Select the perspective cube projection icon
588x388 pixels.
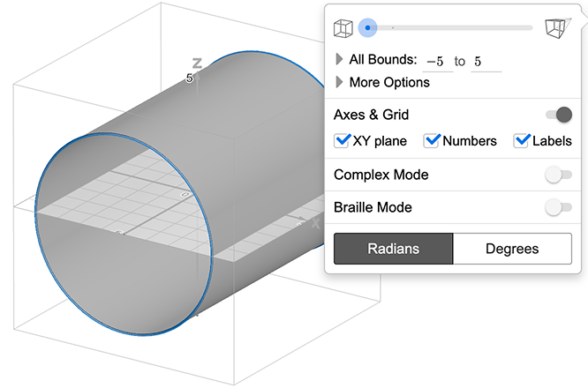(556, 28)
